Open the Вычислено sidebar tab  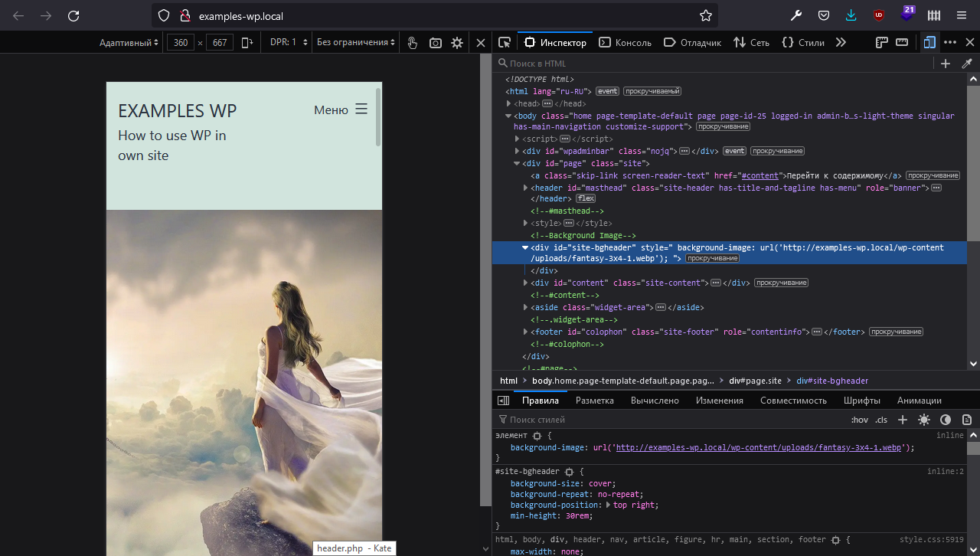pyautogui.click(x=655, y=401)
